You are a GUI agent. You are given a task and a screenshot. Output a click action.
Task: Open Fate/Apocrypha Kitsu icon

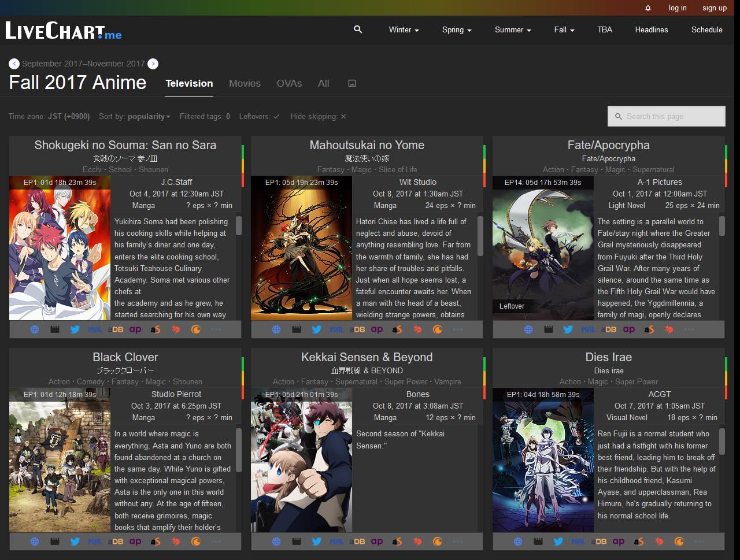click(669, 329)
